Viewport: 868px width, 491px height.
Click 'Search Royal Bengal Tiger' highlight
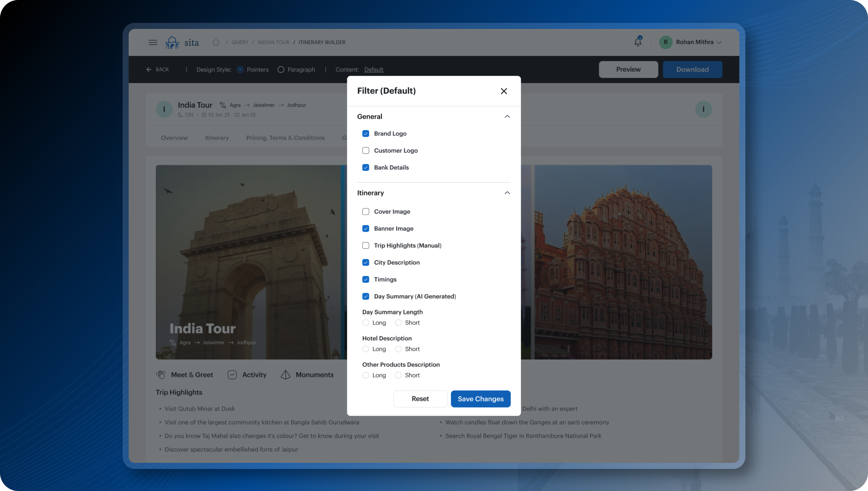click(x=523, y=436)
